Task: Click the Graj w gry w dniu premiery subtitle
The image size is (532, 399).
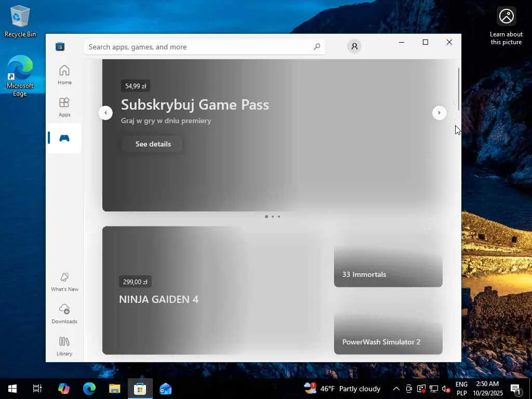Action: pyautogui.click(x=166, y=121)
